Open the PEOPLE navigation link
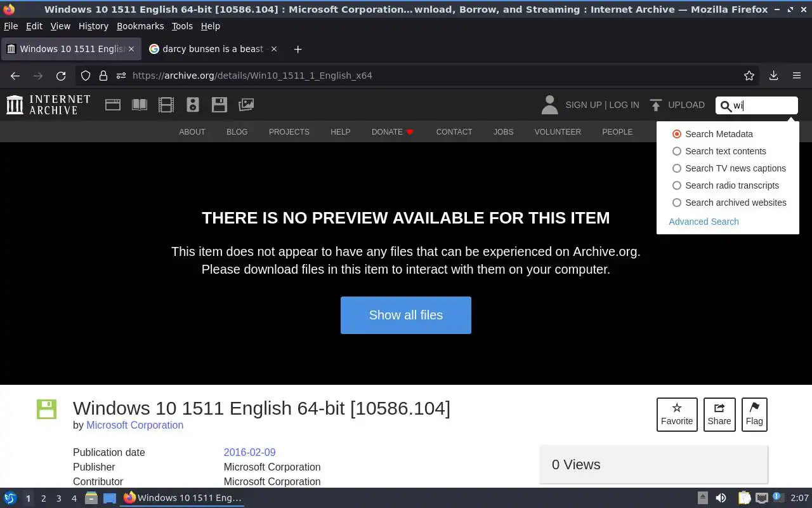 click(617, 132)
